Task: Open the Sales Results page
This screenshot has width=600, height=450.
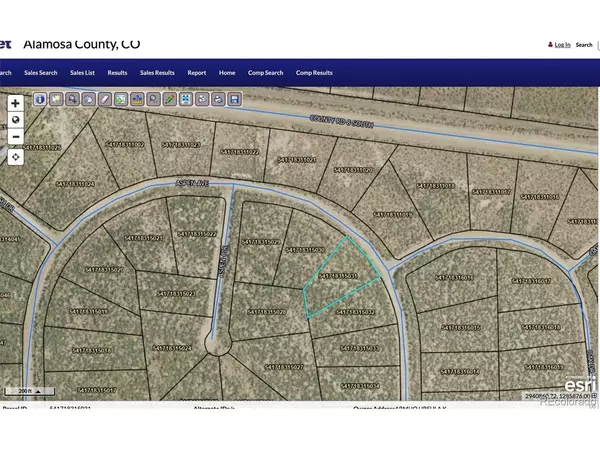Action: 157,73
